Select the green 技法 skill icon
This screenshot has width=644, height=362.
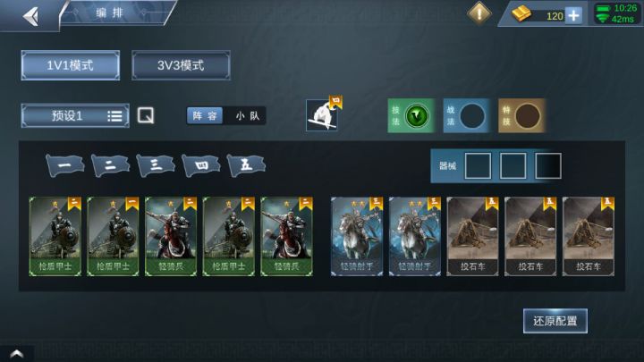[417, 116]
